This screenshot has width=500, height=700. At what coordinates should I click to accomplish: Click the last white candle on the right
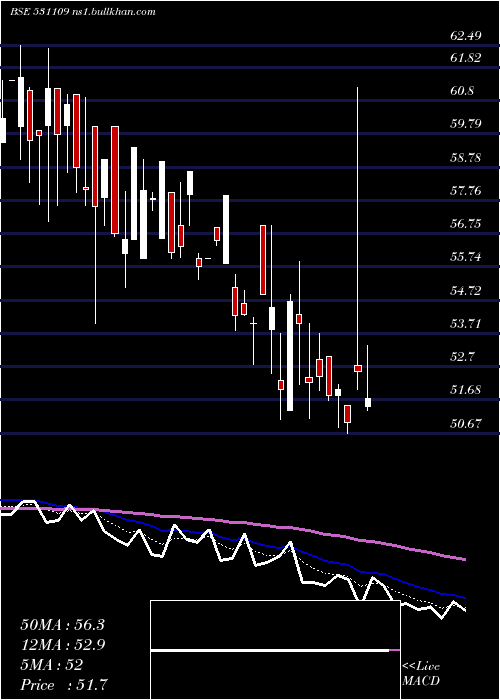(368, 403)
